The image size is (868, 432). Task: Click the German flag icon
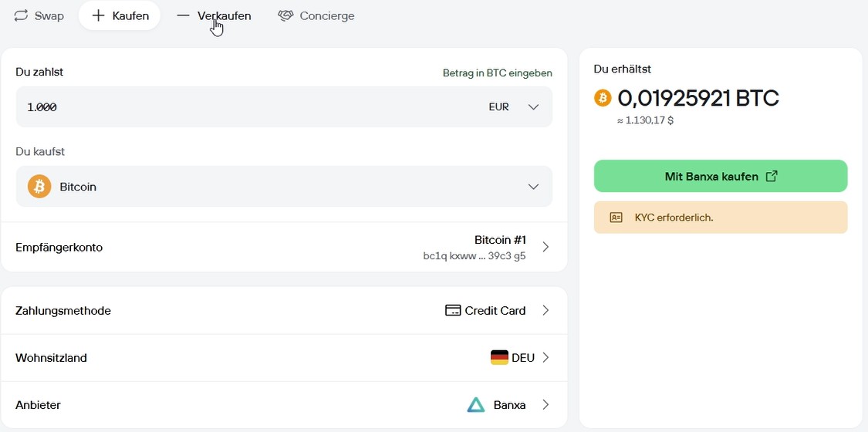pyautogui.click(x=499, y=357)
